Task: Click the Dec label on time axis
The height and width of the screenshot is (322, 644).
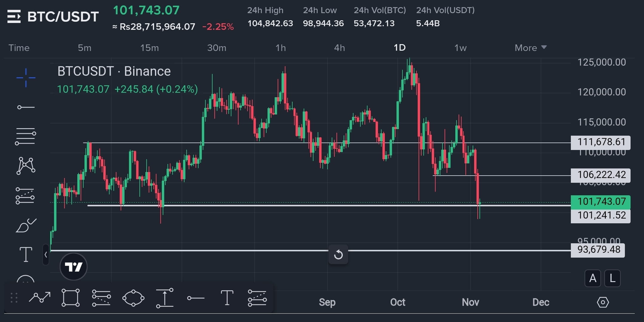Action: [541, 302]
